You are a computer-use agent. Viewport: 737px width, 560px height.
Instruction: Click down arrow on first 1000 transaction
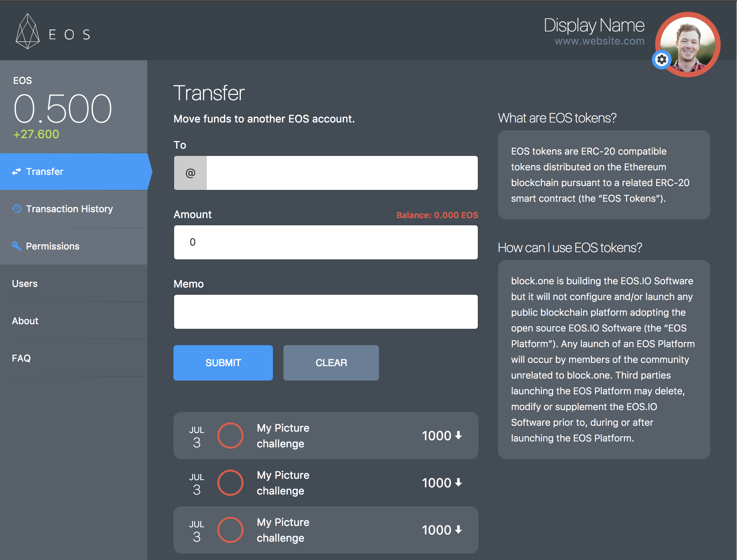coord(458,435)
